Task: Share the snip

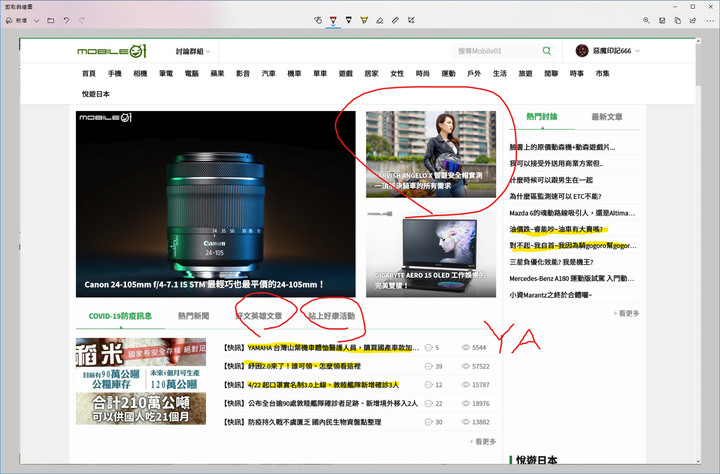Action: (693, 20)
